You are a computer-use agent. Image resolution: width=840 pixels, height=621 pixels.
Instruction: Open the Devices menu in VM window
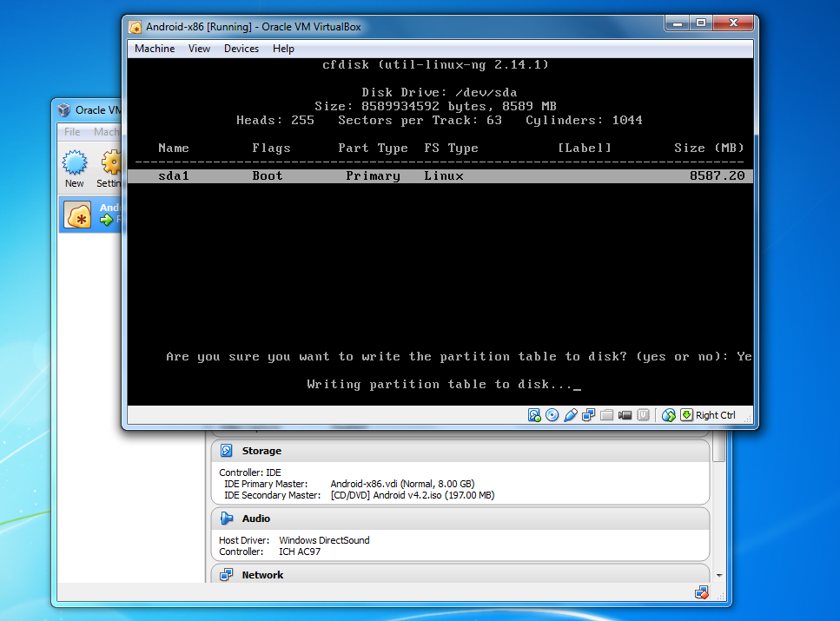[x=241, y=49]
